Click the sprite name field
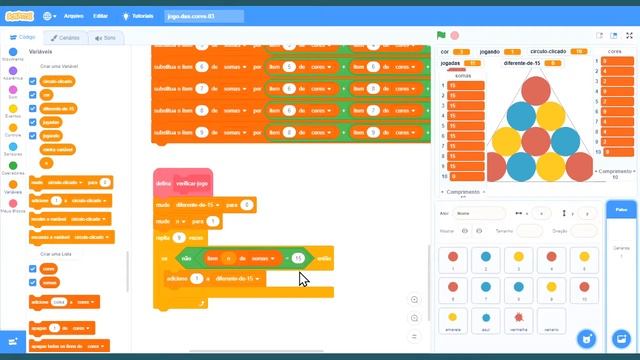 point(479,213)
